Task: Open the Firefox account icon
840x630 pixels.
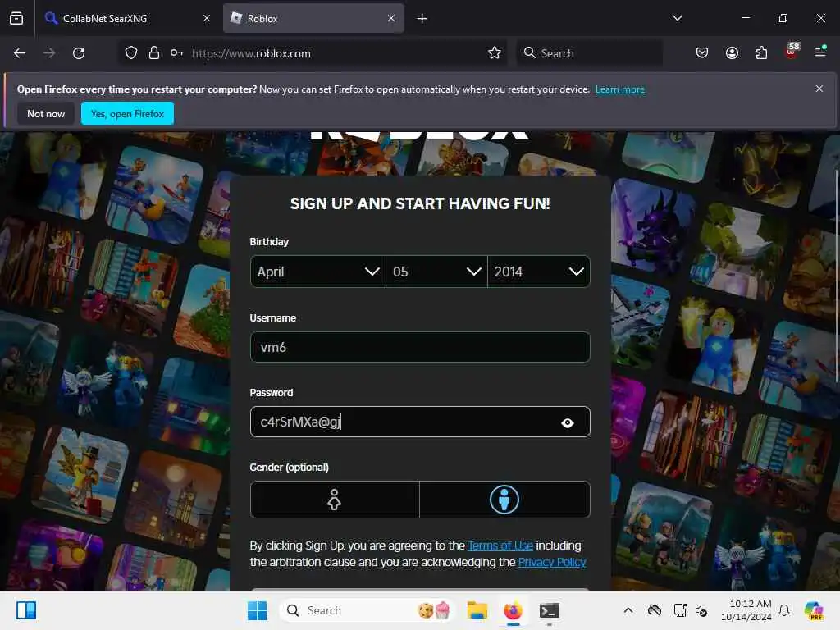Action: click(x=732, y=53)
